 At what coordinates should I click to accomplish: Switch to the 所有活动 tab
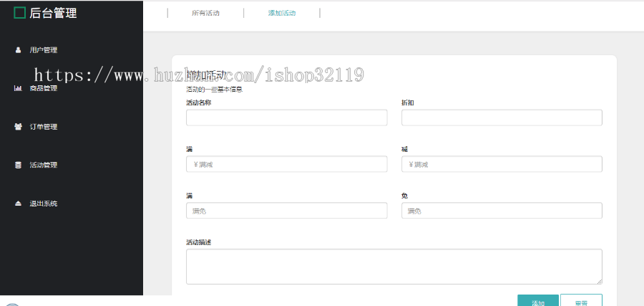coord(205,13)
